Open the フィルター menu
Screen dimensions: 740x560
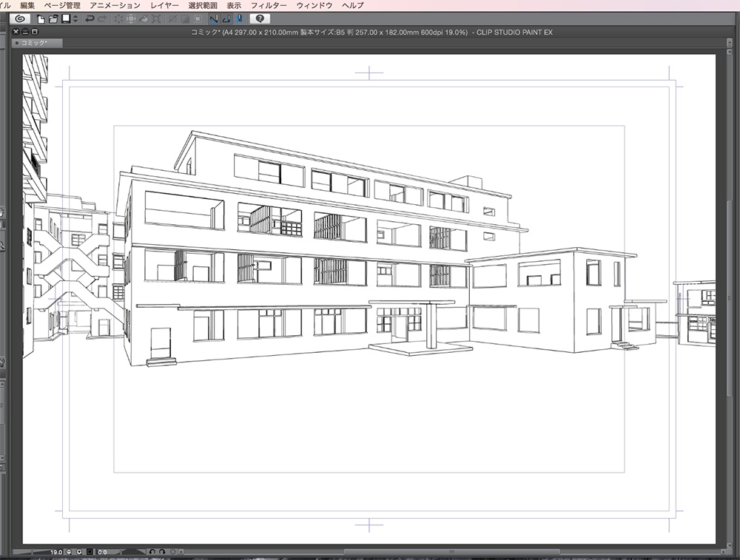point(269,5)
